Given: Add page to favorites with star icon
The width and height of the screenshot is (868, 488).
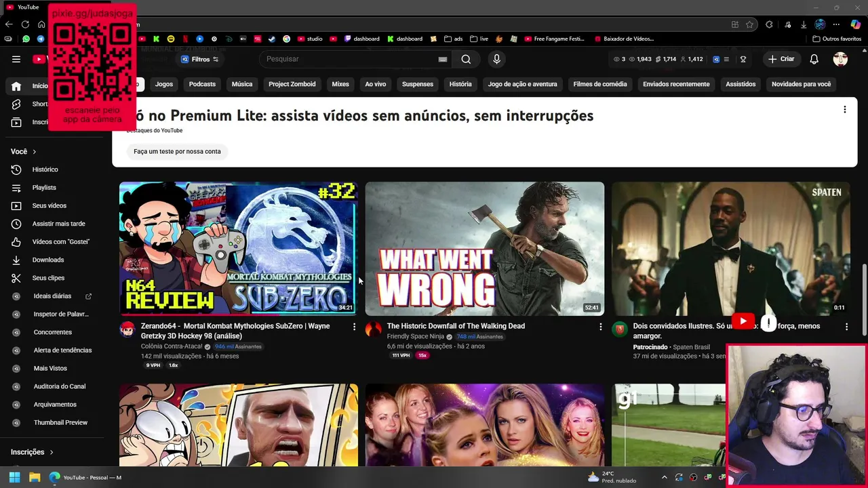Looking at the screenshot, I should [x=749, y=24].
